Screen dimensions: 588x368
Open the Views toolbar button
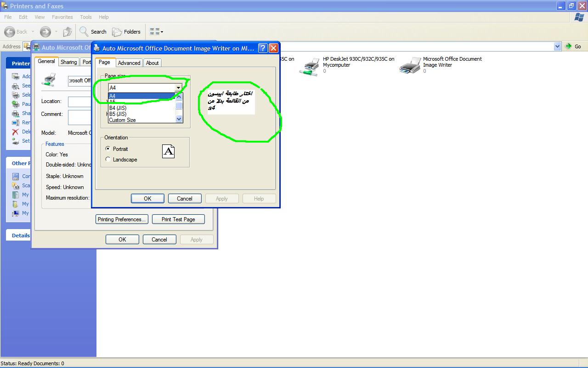(156, 32)
